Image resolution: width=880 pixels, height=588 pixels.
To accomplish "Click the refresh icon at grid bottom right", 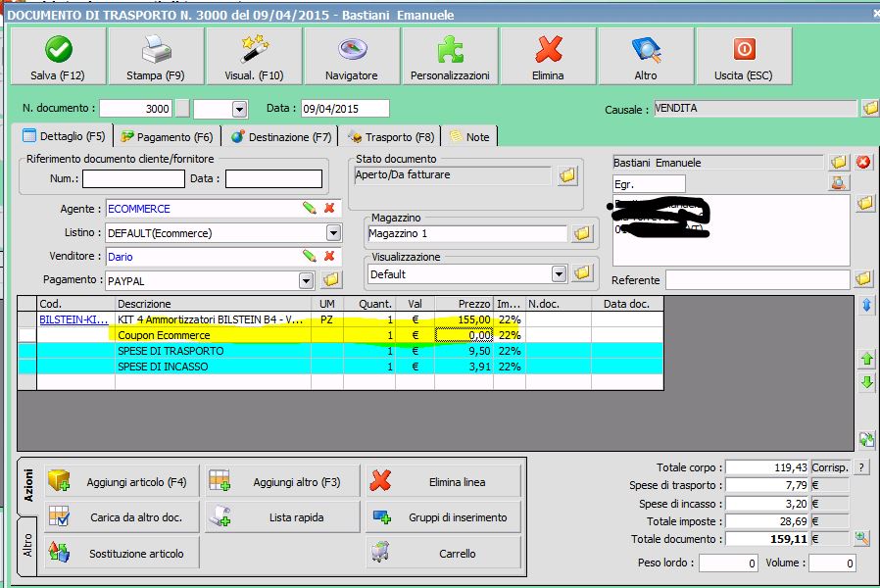I will click(866, 440).
